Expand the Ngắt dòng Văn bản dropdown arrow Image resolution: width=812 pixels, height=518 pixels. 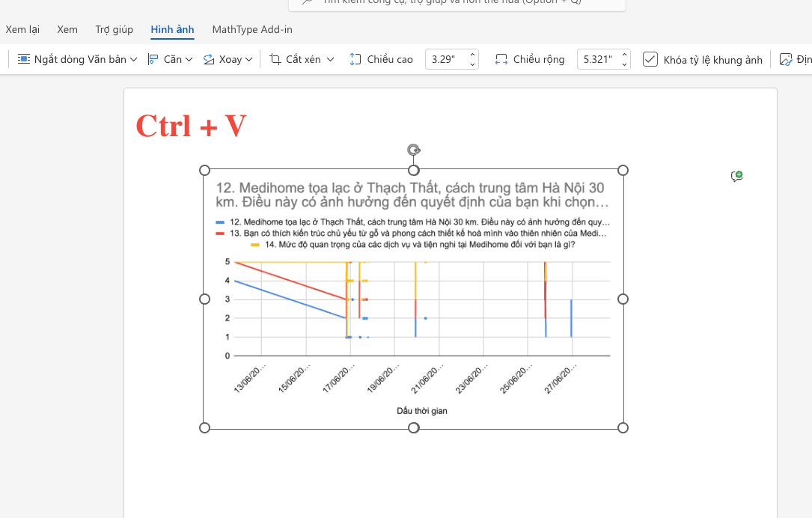[x=134, y=60]
